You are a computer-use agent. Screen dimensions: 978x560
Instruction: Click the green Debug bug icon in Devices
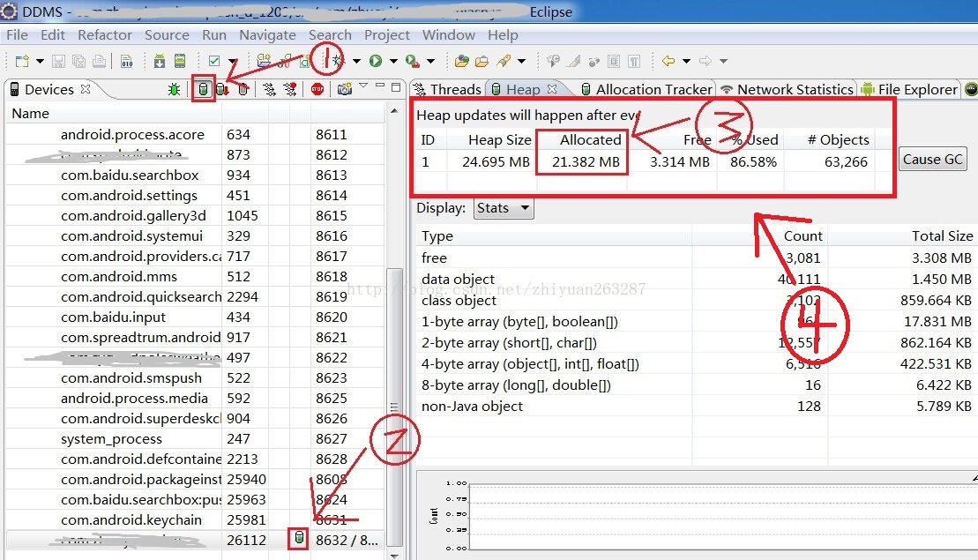pyautogui.click(x=174, y=90)
